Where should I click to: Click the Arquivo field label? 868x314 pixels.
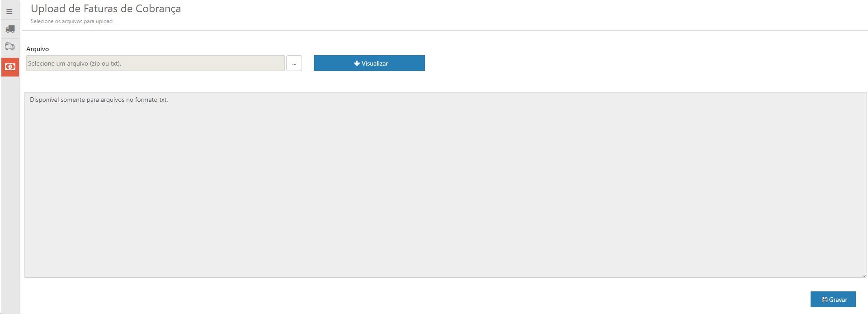[38, 49]
